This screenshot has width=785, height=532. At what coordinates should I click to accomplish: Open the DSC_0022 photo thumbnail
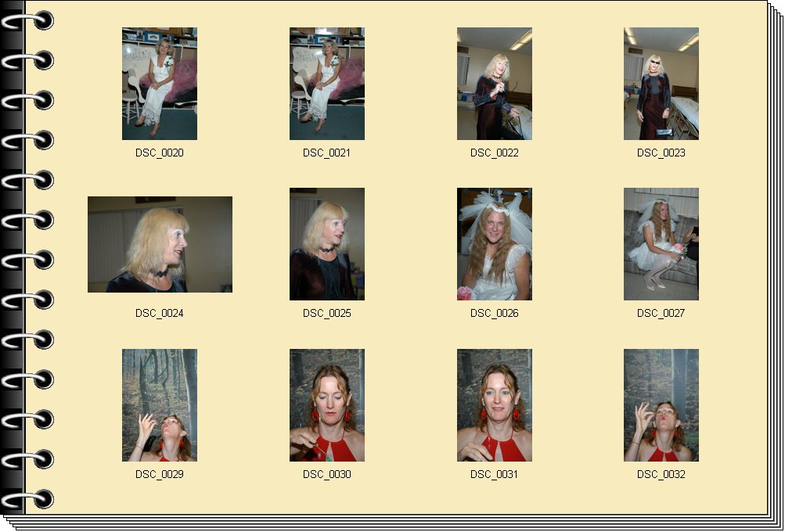pos(495,84)
